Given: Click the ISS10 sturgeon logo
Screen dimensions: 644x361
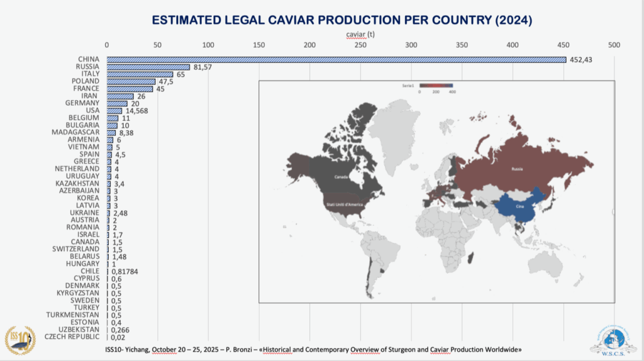Looking at the screenshot, I should pyautogui.click(x=20, y=340).
